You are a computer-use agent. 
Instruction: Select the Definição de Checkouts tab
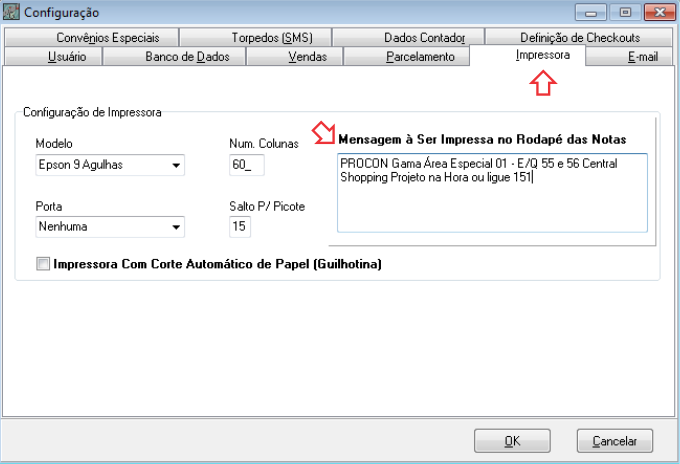pos(579,38)
